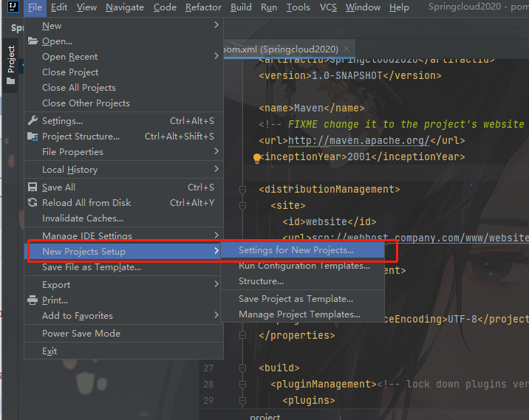Open the Run menu

click(x=268, y=7)
